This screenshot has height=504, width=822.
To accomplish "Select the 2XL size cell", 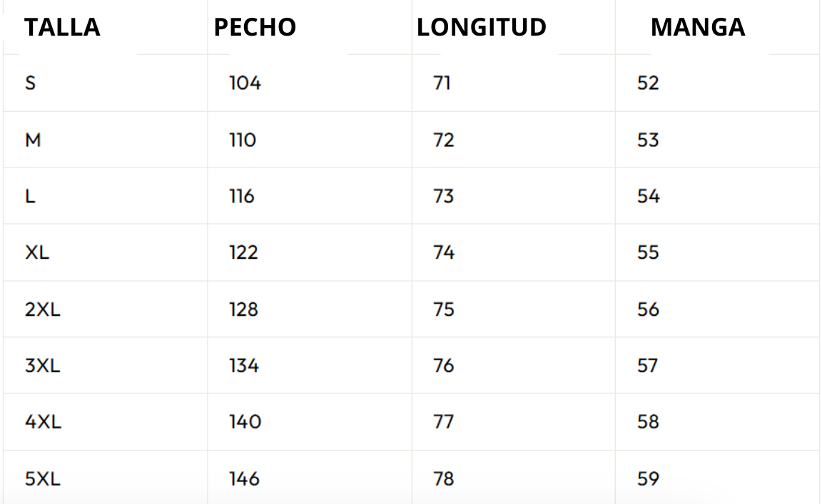I will coord(42,309).
